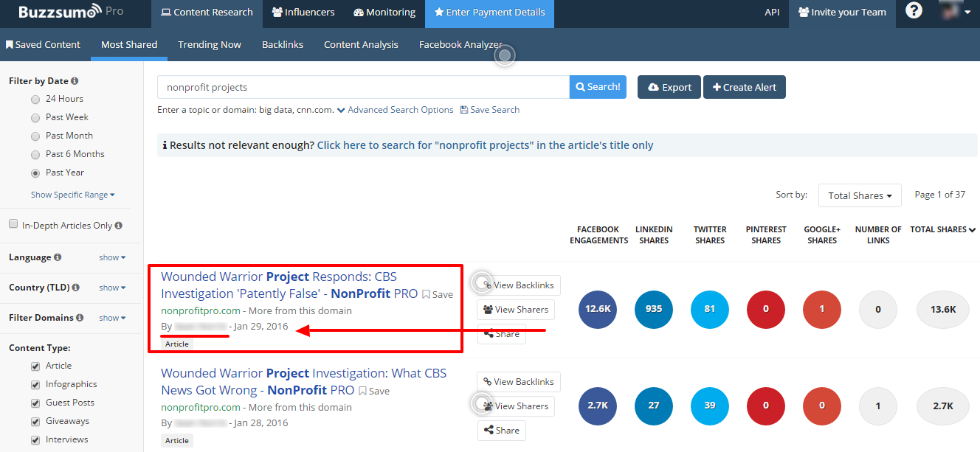Click the Create Alert button

click(745, 87)
